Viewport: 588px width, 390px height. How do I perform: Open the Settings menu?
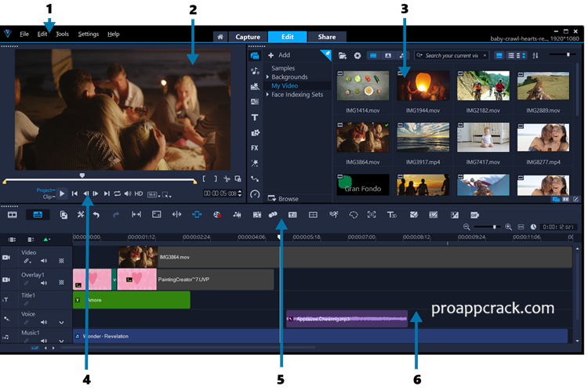click(x=88, y=34)
